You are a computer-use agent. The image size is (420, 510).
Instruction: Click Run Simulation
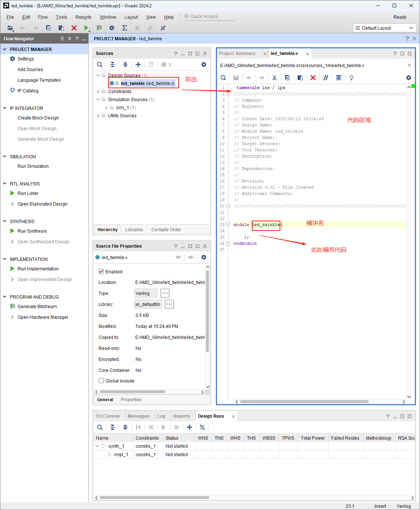[x=33, y=166]
